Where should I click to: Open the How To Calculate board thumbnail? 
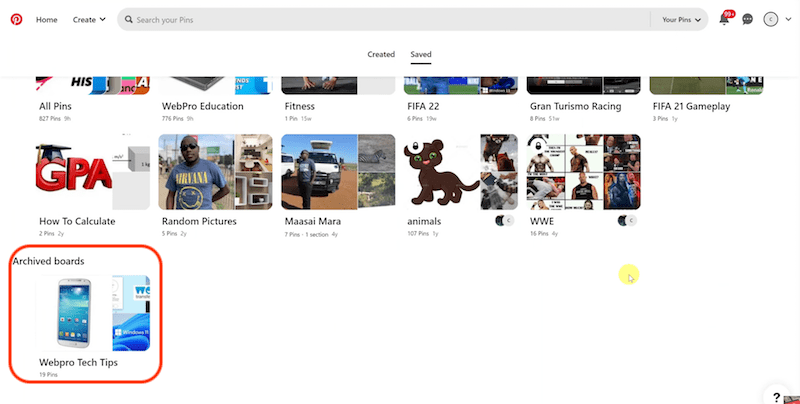coord(92,172)
